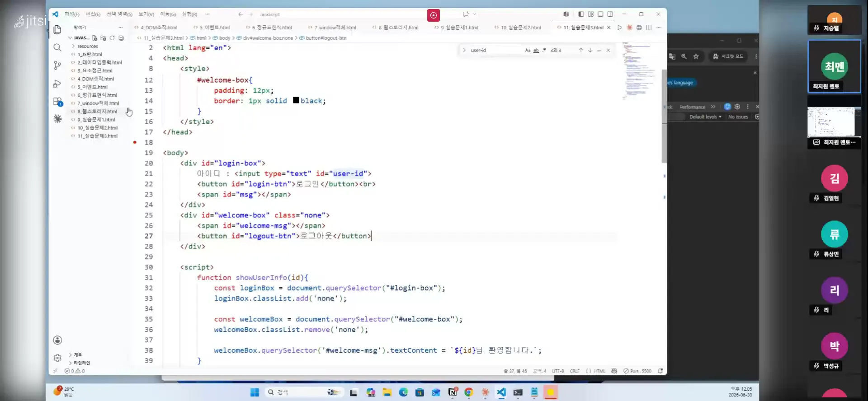Image resolution: width=868 pixels, height=401 pixels.
Task: Click the remote window icon in the status bar
Action: [55, 371]
